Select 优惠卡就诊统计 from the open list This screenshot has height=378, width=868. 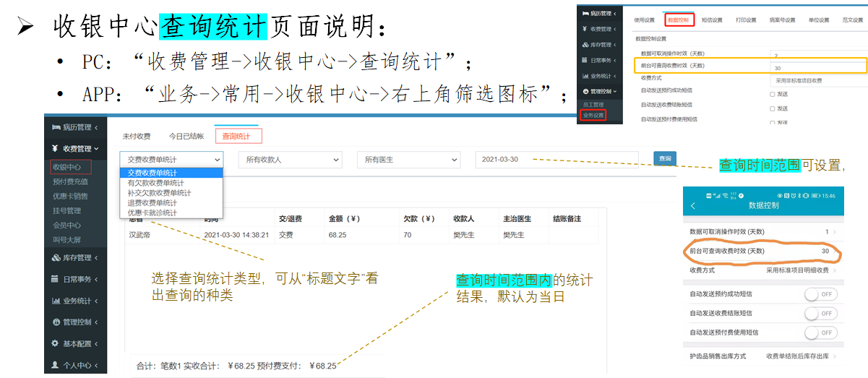point(171,212)
